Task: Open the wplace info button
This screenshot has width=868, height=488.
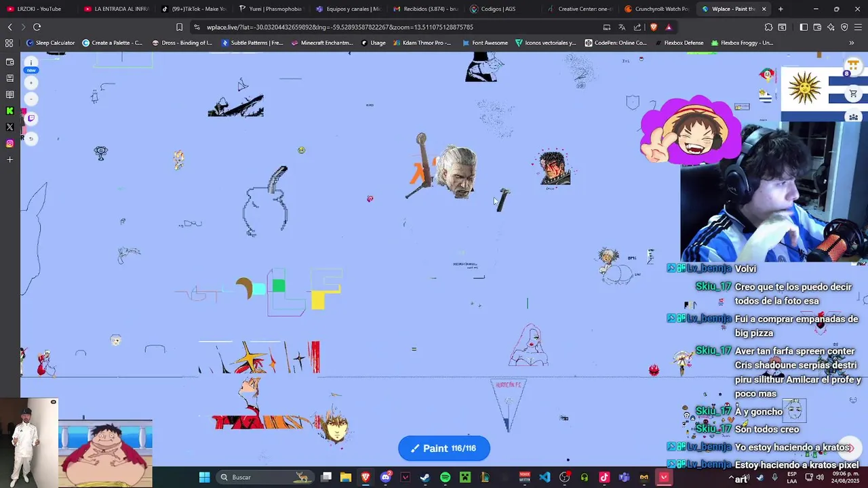Action: click(31, 62)
